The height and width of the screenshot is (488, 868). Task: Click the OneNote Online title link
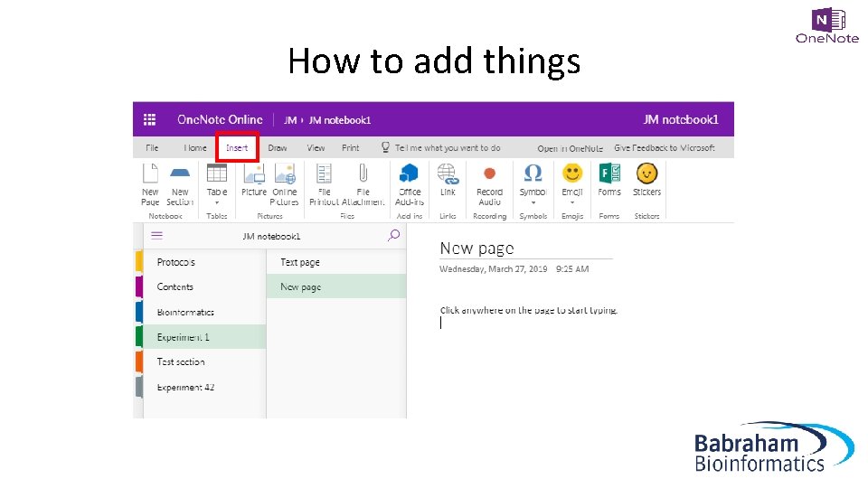click(220, 119)
